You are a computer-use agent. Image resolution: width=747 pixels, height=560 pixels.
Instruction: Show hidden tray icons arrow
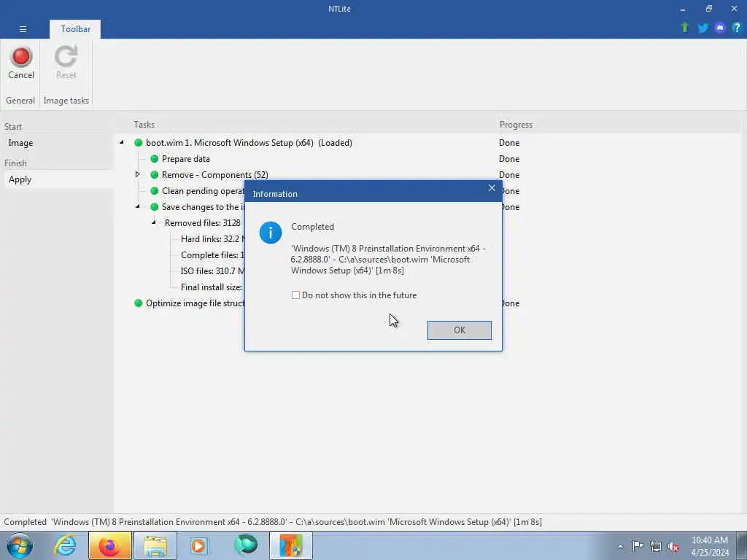point(620,546)
